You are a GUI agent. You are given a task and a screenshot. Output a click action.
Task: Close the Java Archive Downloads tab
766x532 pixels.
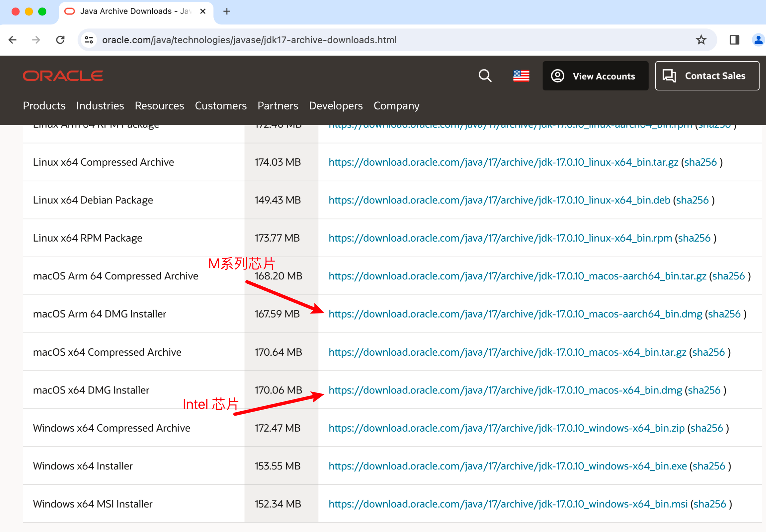[x=203, y=11]
